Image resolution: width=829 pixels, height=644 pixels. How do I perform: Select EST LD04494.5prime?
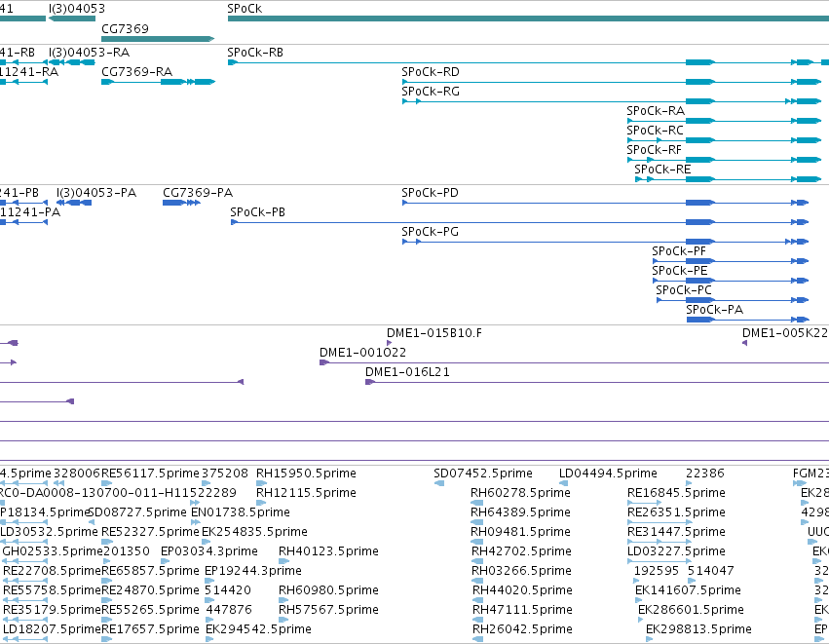click(609, 474)
